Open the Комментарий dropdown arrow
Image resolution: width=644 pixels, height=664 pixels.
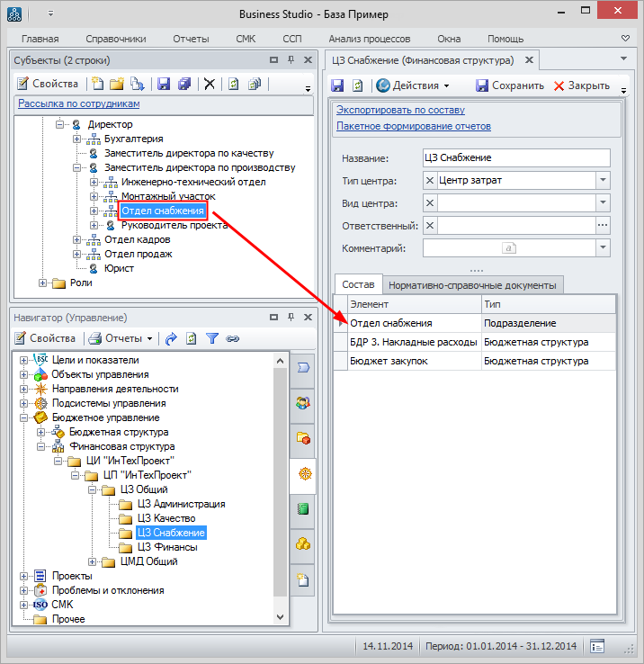(603, 247)
